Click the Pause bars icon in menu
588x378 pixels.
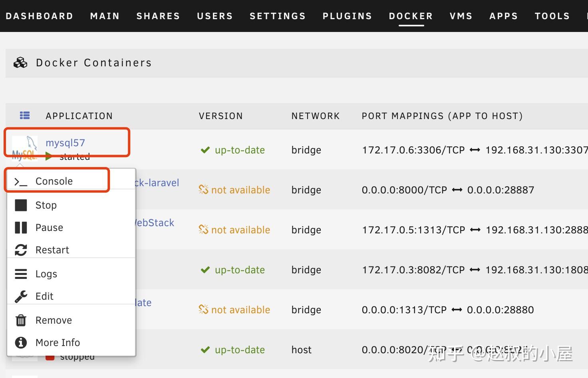21,228
